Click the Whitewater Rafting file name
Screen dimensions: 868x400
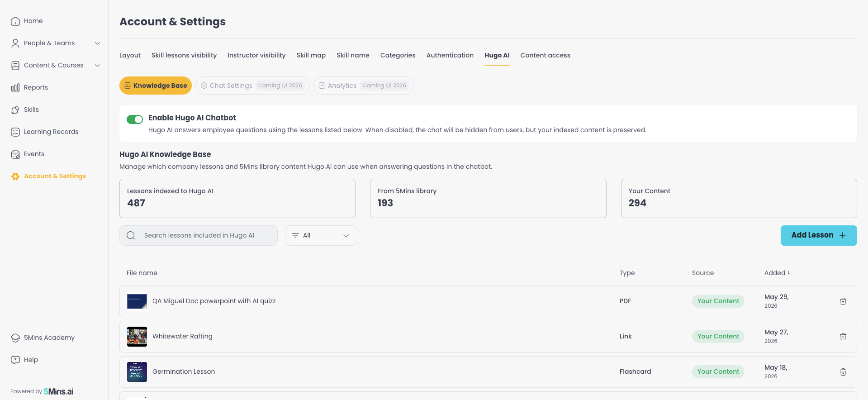[x=182, y=337]
